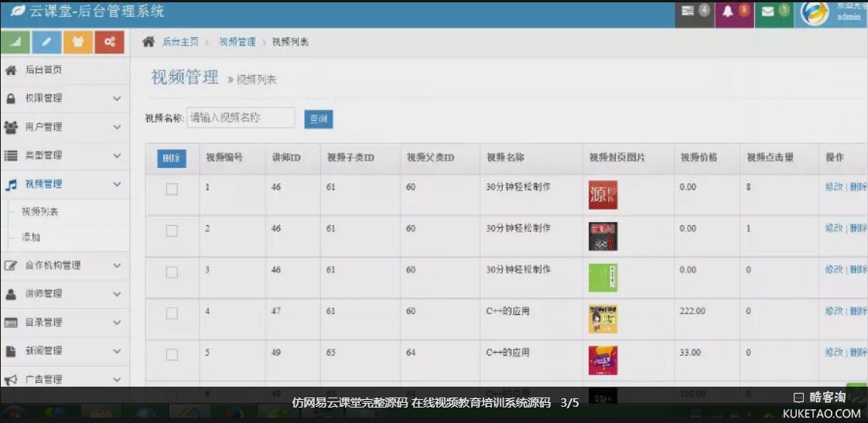
Task: Click the 视频价格 column header
Action: pos(699,157)
